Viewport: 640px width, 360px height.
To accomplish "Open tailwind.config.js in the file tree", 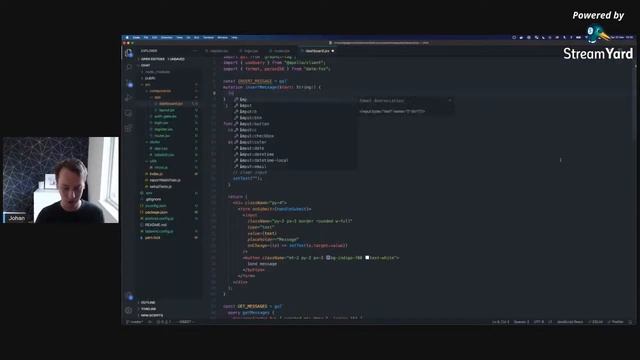I will pos(159,231).
